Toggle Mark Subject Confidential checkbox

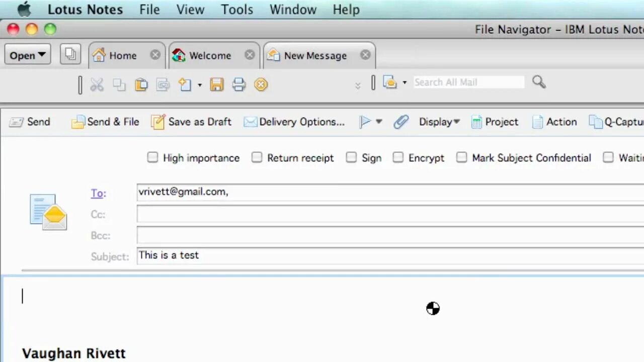point(461,157)
